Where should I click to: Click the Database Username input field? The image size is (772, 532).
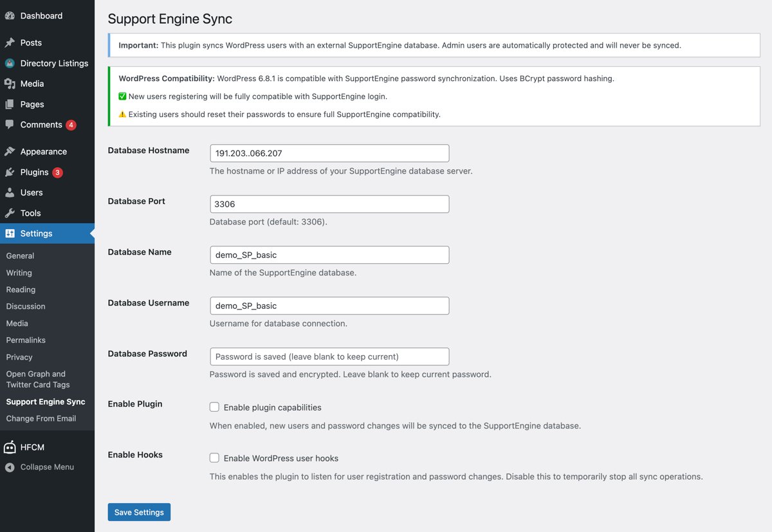click(x=329, y=306)
